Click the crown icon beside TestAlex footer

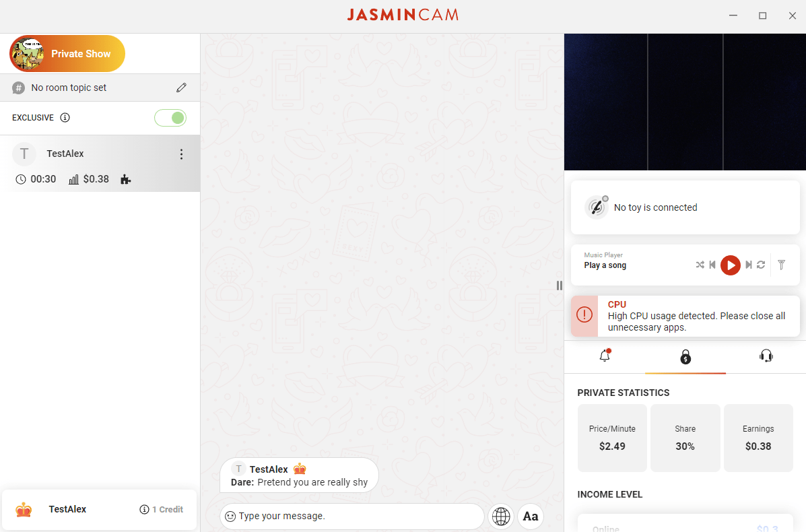(x=24, y=510)
